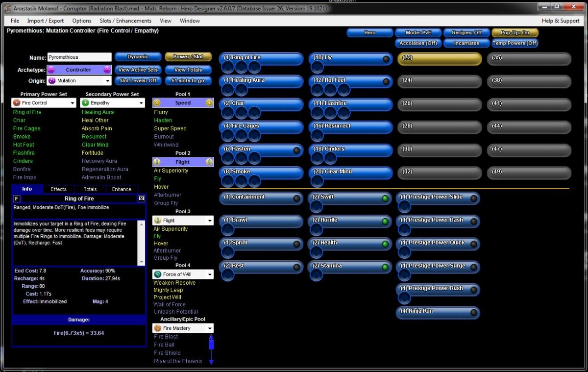Click the Force of Will pool icon
The width and height of the screenshot is (588, 372).
click(x=158, y=274)
